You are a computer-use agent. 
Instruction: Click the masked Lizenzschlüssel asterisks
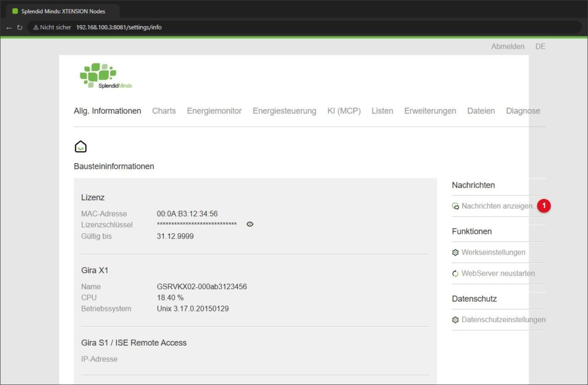pos(196,224)
